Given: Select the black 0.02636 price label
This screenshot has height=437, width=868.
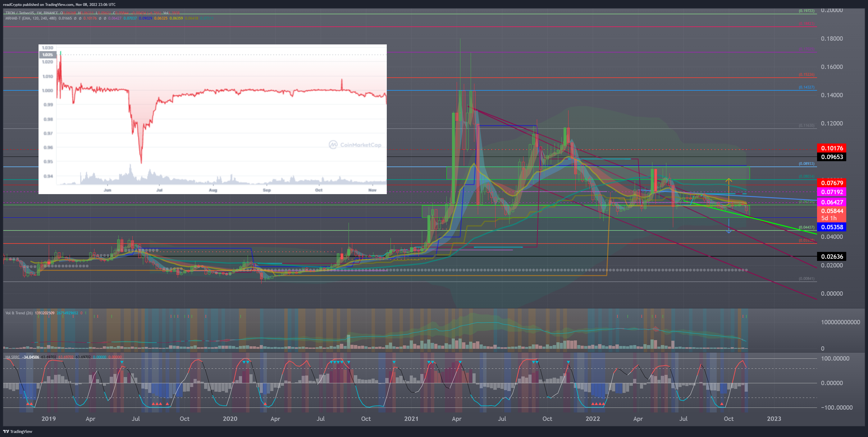Looking at the screenshot, I should (832, 257).
